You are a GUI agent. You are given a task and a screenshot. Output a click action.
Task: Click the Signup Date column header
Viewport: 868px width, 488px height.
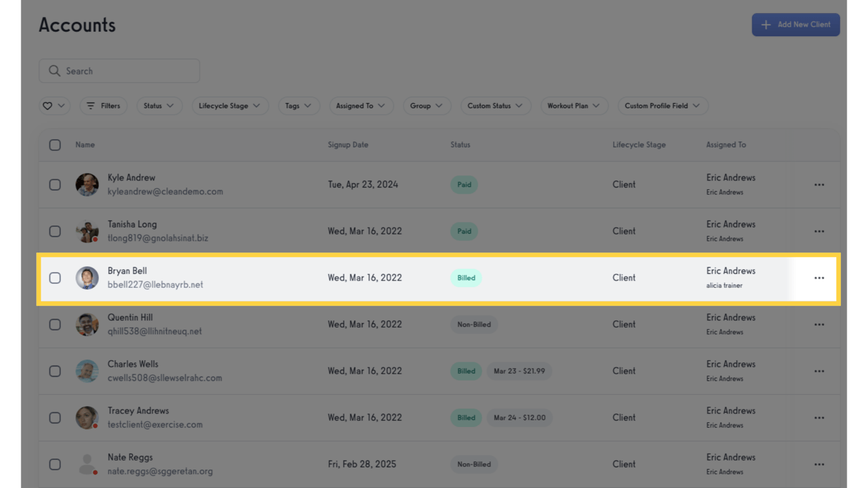click(x=348, y=145)
